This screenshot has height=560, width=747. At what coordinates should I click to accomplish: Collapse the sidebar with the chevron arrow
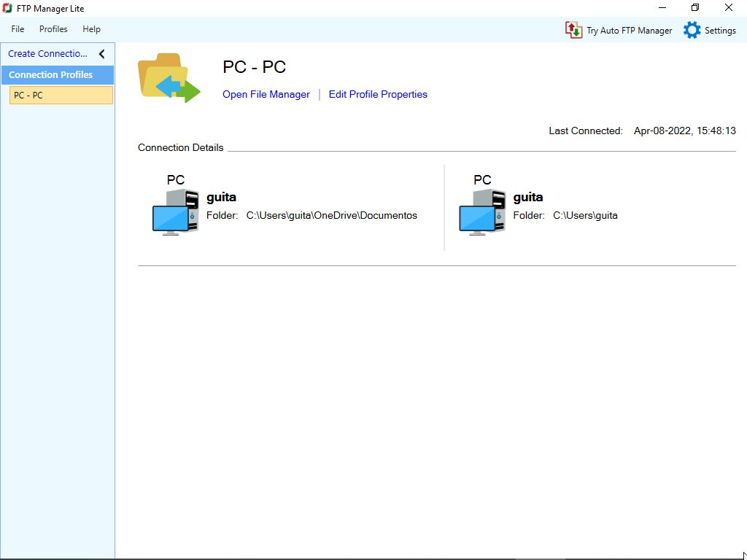pos(101,54)
